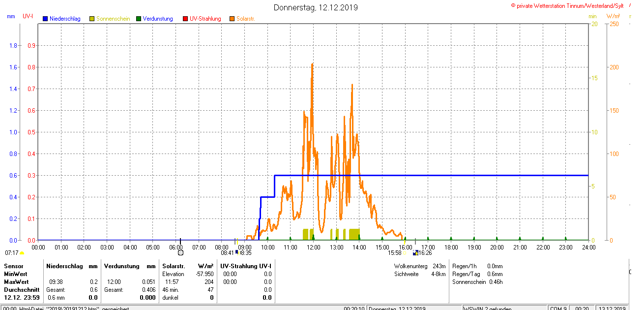Click the 09:38 precipitation max time
This screenshot has width=644, height=310.
click(x=56, y=282)
